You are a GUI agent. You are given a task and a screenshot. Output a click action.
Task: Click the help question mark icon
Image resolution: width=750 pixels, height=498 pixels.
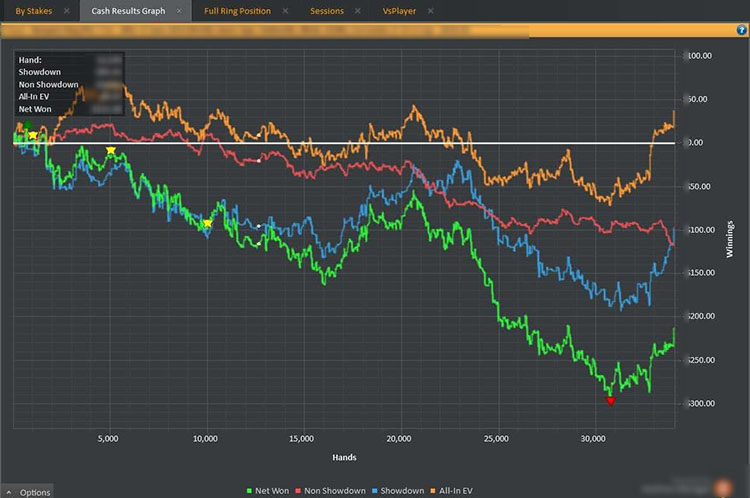741,30
